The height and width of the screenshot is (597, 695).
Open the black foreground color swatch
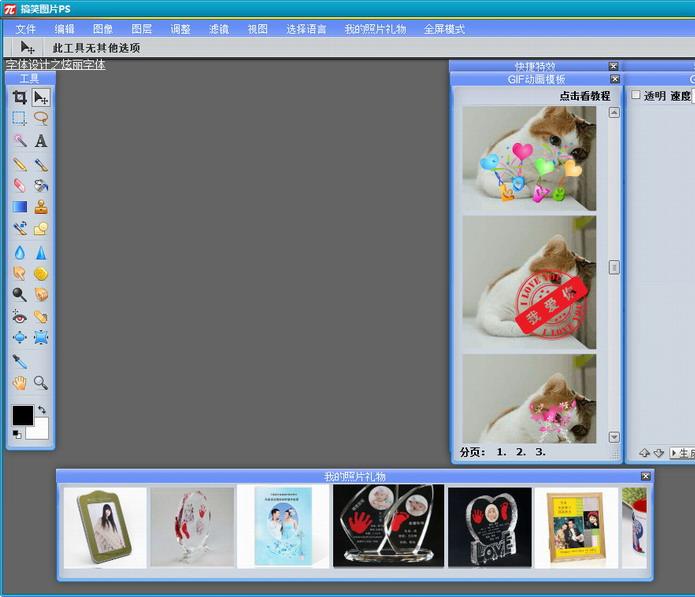tap(22, 415)
